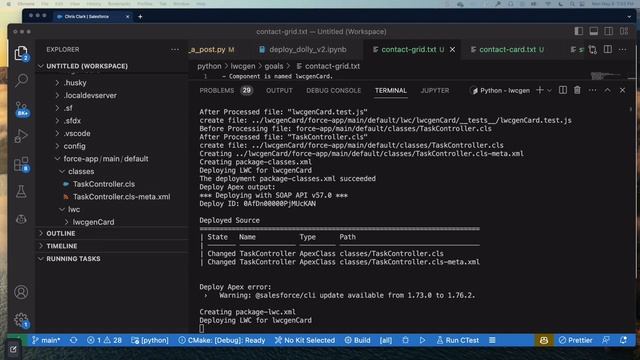The height and width of the screenshot is (360, 640).
Task: Open launch profile dropdown next to plus
Action: (549, 90)
